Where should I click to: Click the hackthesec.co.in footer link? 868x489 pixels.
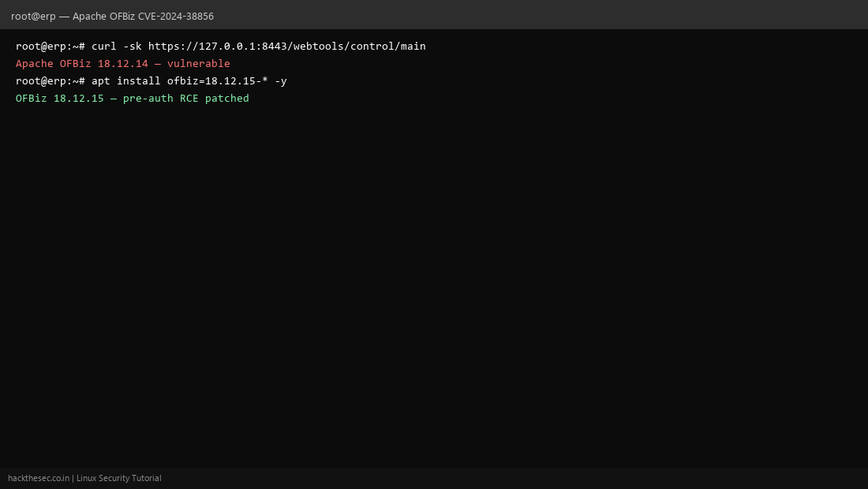coord(39,478)
